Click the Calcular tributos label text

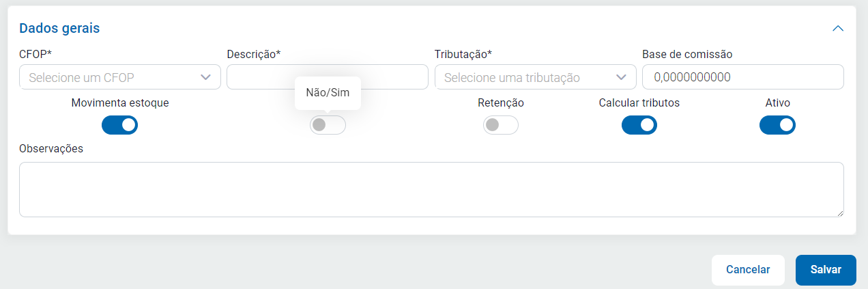pyautogui.click(x=639, y=103)
